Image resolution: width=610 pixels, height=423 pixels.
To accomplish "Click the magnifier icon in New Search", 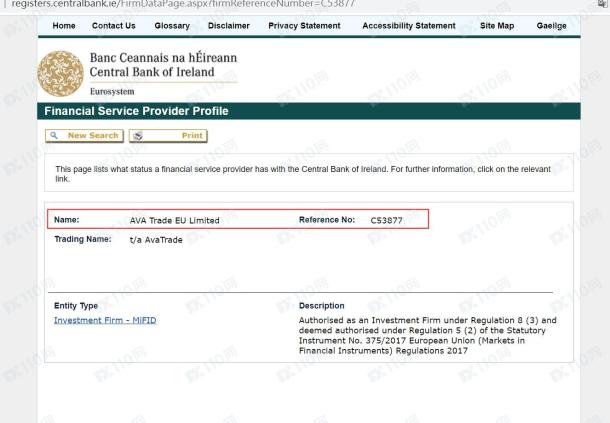I will click(54, 135).
